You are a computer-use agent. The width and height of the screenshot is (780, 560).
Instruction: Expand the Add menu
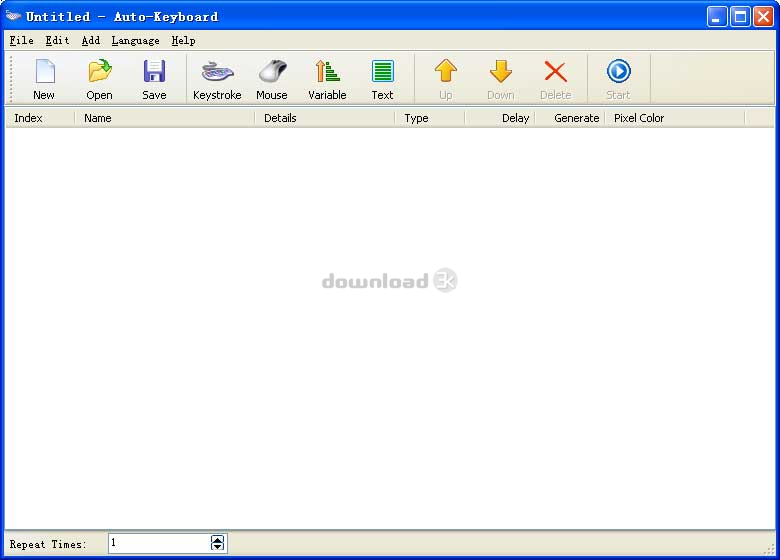pyautogui.click(x=91, y=41)
